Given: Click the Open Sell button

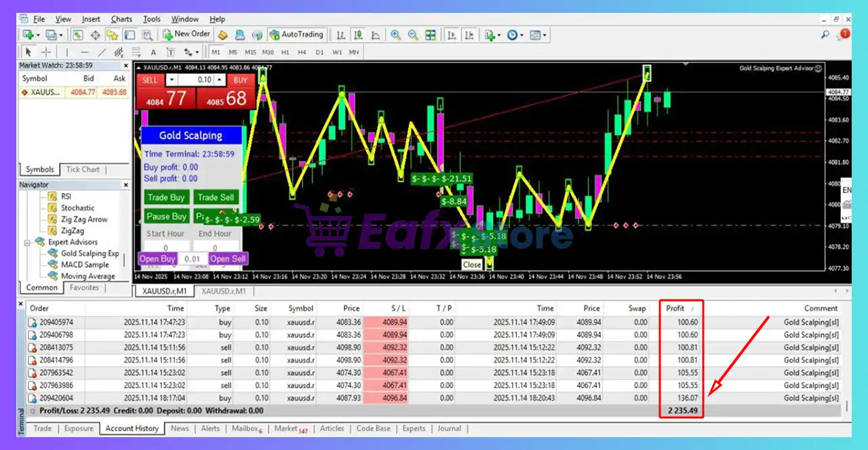Looking at the screenshot, I should [228, 258].
